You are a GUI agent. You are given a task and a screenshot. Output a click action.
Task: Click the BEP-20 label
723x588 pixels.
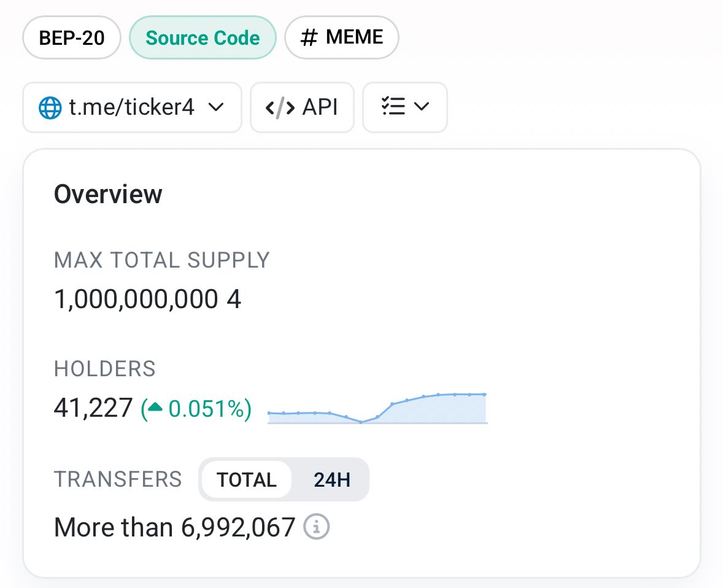[x=71, y=37]
